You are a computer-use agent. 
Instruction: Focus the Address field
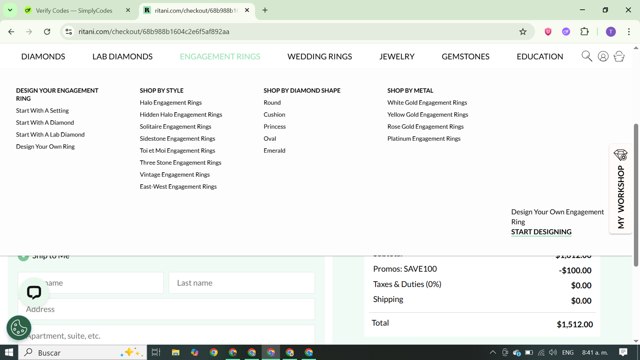pos(167,309)
